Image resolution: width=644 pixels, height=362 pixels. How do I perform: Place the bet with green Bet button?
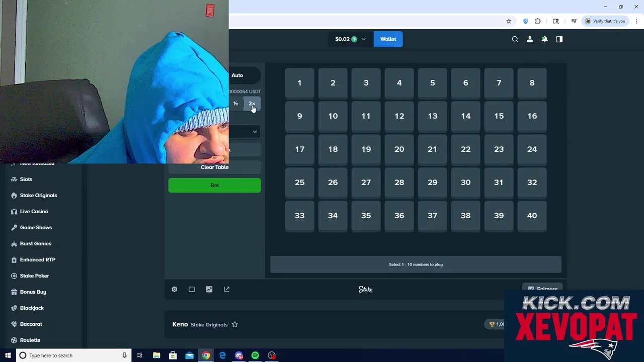[214, 185]
